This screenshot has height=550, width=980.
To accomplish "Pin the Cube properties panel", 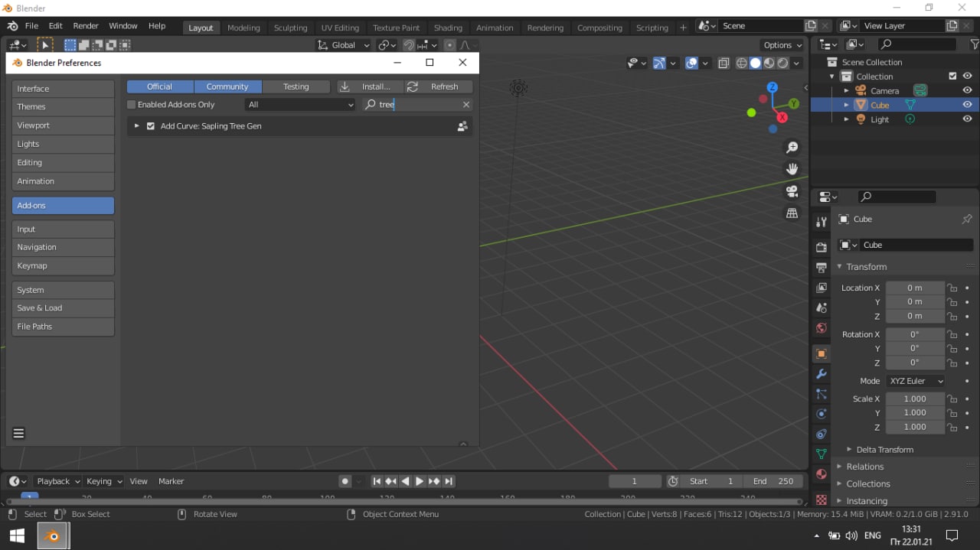I will click(967, 219).
